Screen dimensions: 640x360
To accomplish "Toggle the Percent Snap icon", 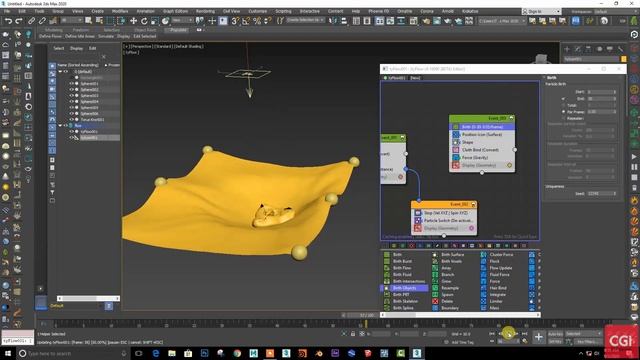I will click(257, 21).
